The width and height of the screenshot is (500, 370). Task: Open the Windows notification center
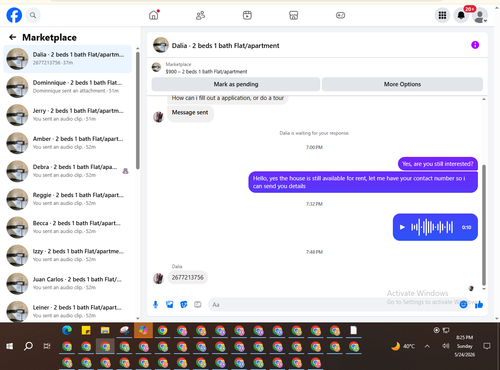click(x=487, y=346)
